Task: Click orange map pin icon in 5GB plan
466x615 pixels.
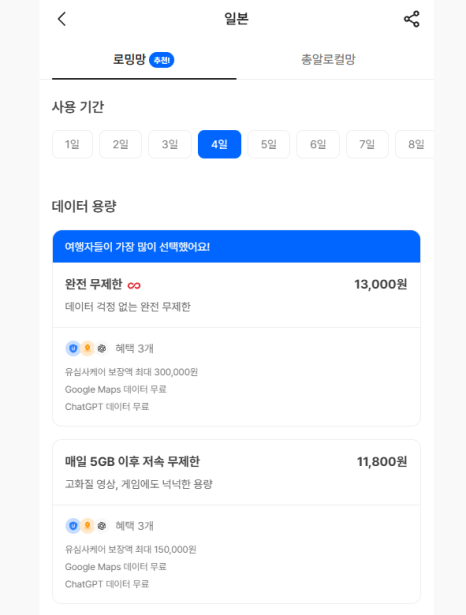Action: tap(87, 525)
